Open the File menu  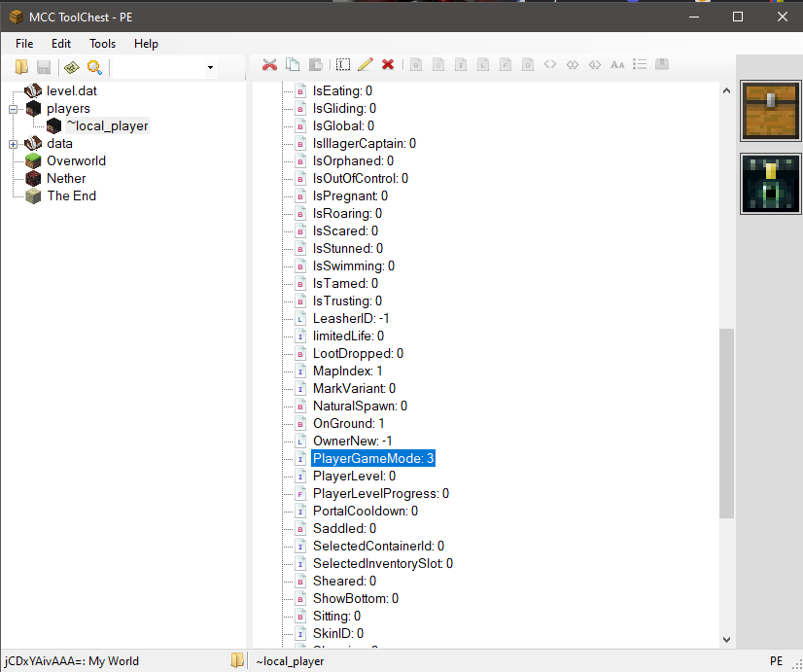[x=24, y=44]
